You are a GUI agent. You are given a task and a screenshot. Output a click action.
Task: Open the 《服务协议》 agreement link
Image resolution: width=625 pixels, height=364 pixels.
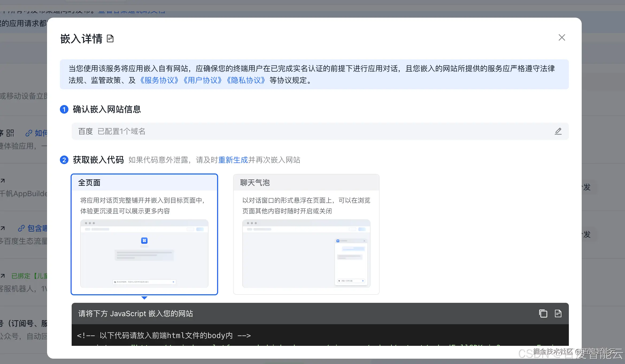coord(159,80)
